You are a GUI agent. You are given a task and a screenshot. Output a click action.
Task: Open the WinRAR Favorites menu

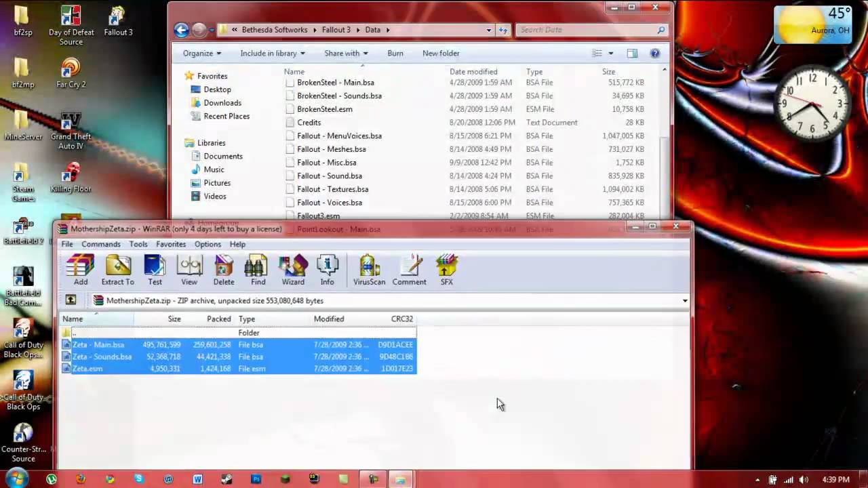click(x=171, y=244)
